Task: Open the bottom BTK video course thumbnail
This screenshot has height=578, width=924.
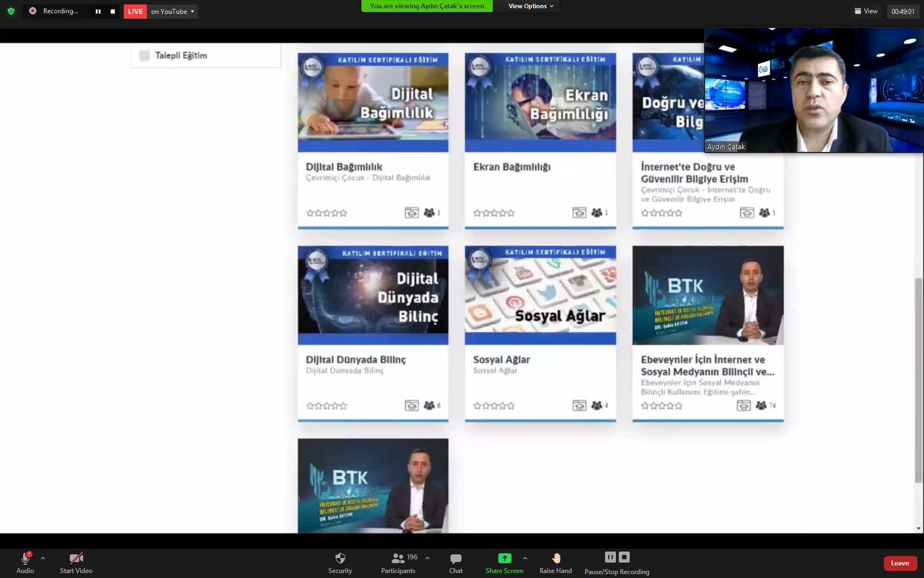Action: click(x=373, y=486)
